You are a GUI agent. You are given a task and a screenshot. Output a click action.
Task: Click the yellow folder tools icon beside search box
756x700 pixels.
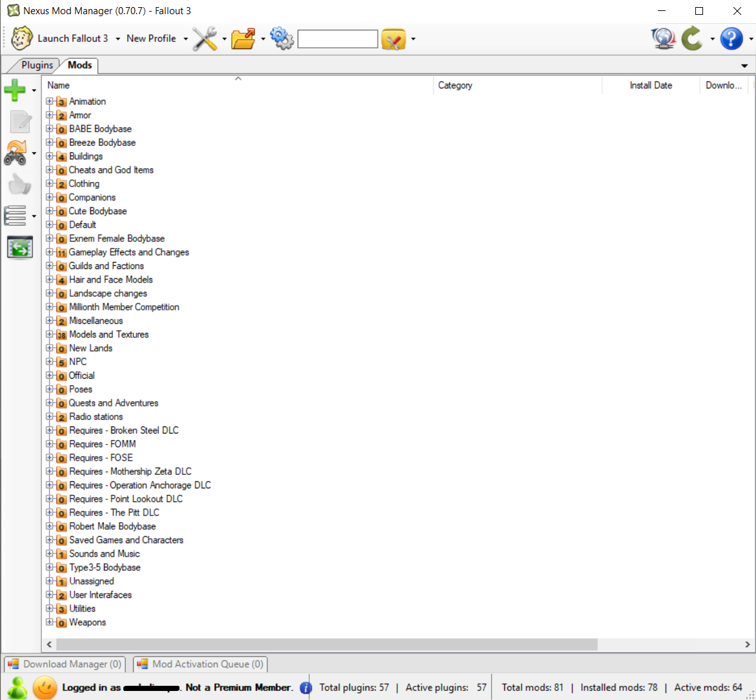tap(393, 39)
